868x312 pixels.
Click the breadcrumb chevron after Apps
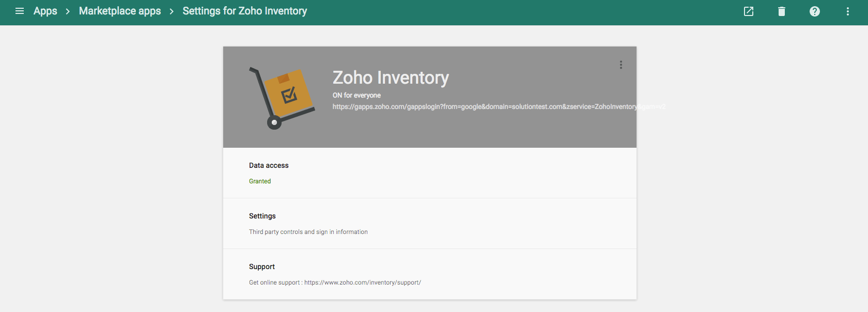67,11
